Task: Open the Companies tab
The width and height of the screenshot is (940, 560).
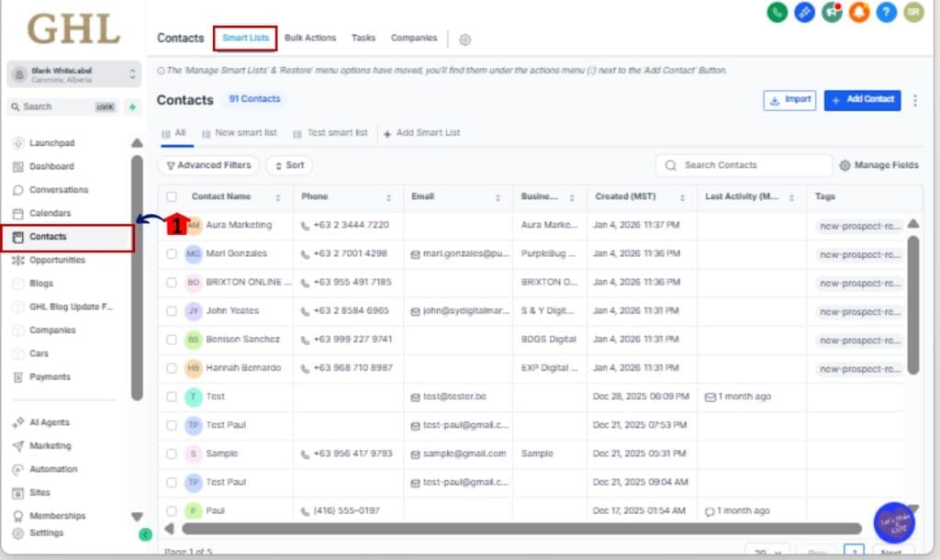Action: click(x=414, y=38)
